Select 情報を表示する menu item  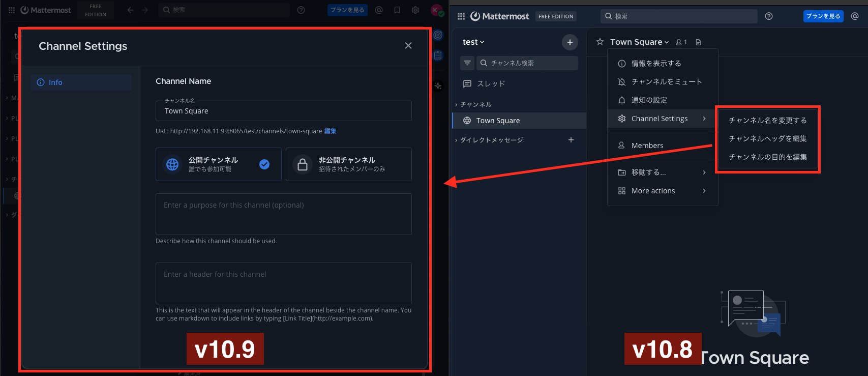point(663,64)
